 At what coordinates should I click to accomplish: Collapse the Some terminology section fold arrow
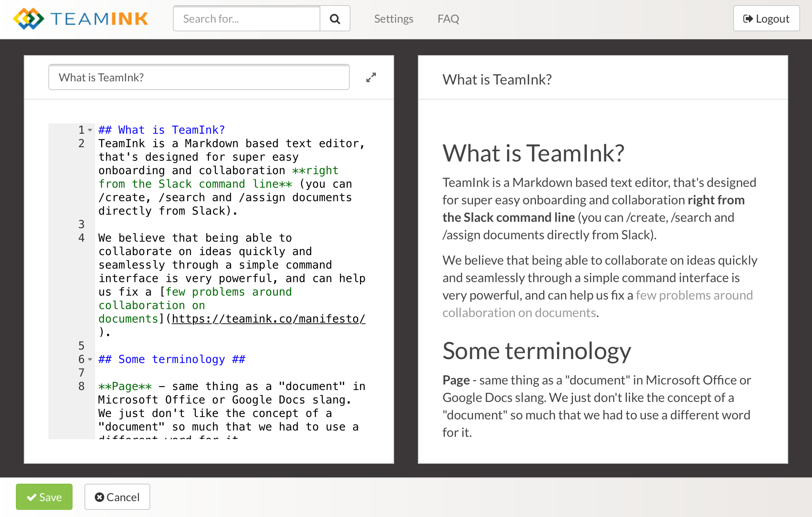[x=90, y=359]
